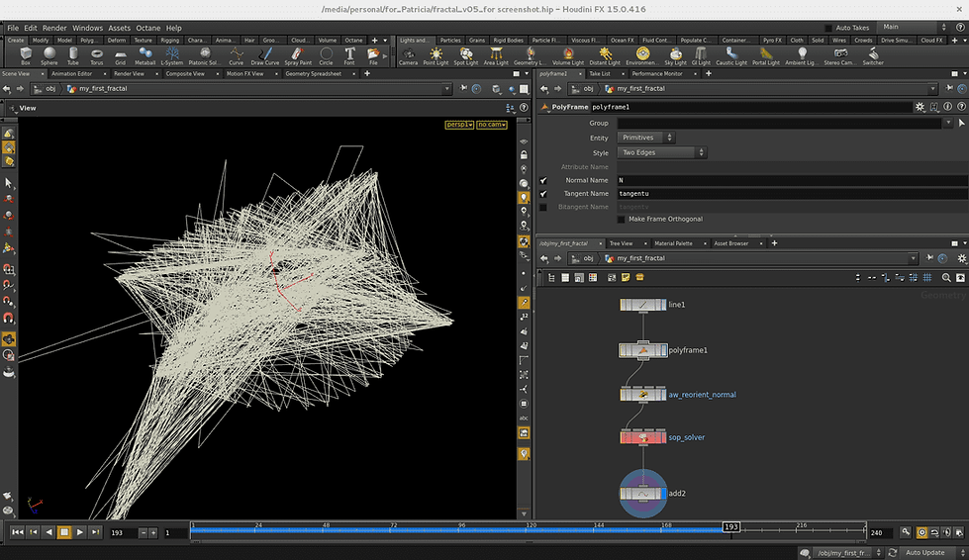Select the Metaball shelf tool
This screenshot has height=560, width=969.
point(145,56)
